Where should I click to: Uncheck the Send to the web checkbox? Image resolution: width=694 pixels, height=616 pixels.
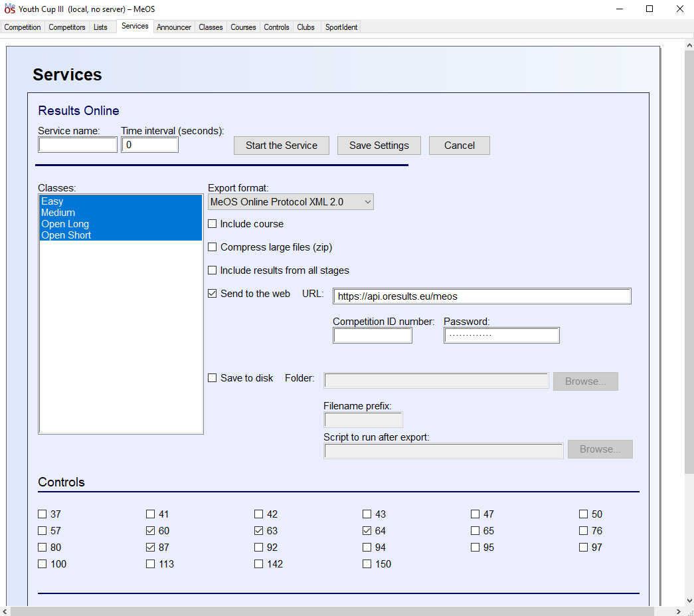tap(213, 294)
